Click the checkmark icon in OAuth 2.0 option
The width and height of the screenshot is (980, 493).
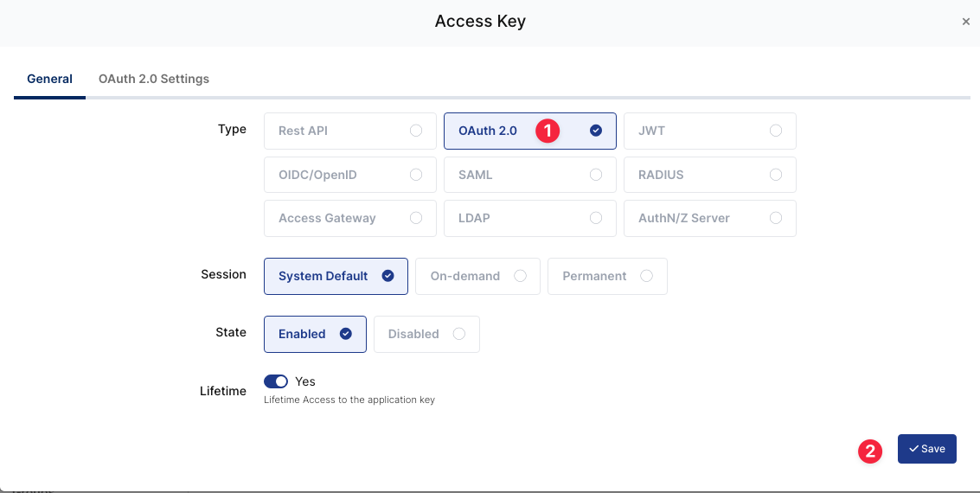pyautogui.click(x=596, y=131)
